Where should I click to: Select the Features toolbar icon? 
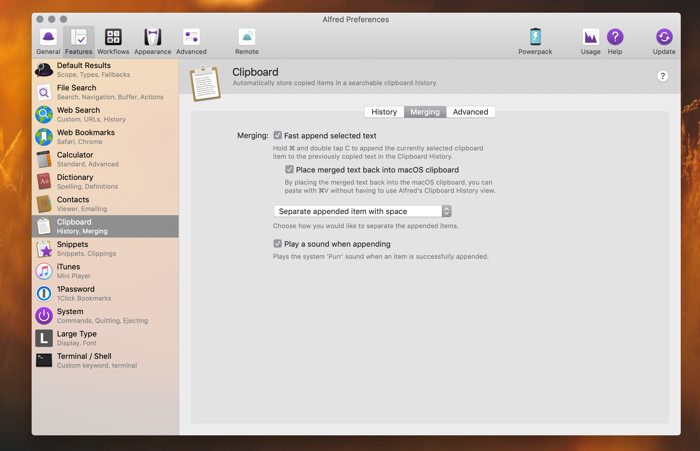[79, 42]
